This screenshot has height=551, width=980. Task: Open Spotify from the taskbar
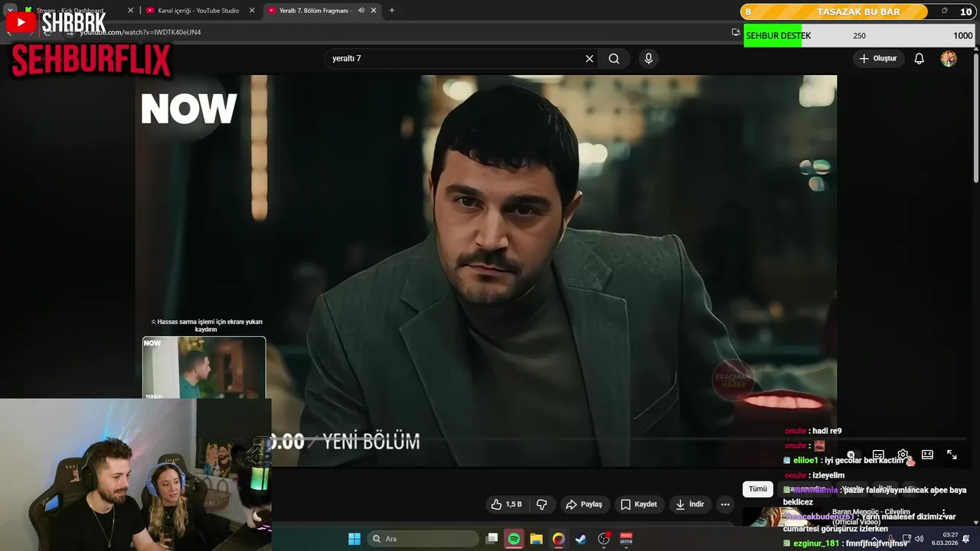pyautogui.click(x=514, y=539)
